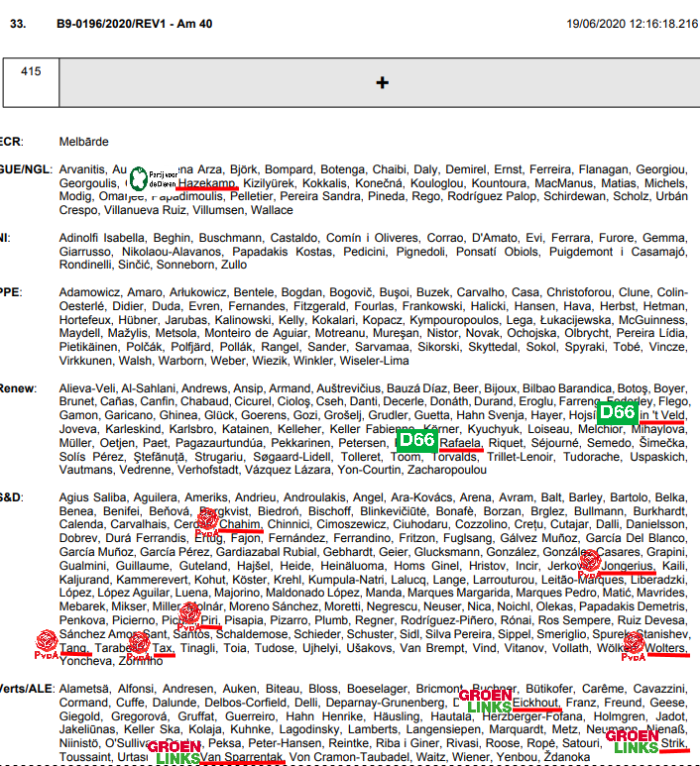Select the underlined name in 't Veld
Screen dimensions: 700x766
point(662,415)
